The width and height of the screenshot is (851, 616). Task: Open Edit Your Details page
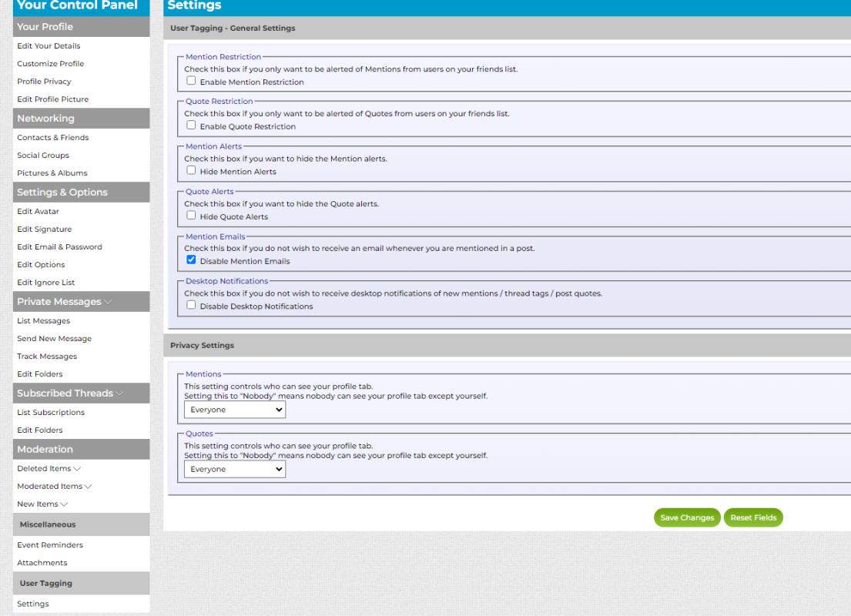coord(49,46)
